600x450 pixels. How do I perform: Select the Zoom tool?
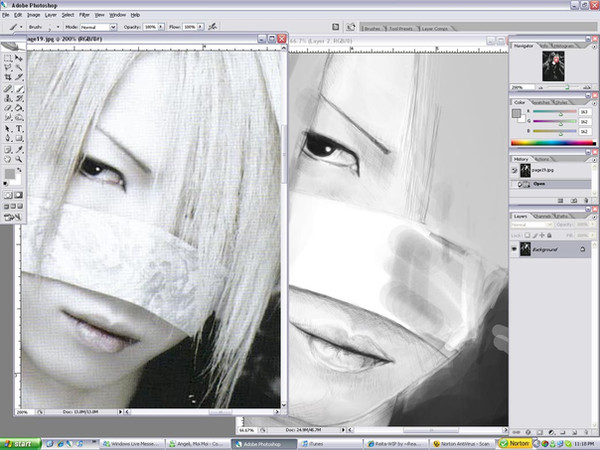click(19, 159)
